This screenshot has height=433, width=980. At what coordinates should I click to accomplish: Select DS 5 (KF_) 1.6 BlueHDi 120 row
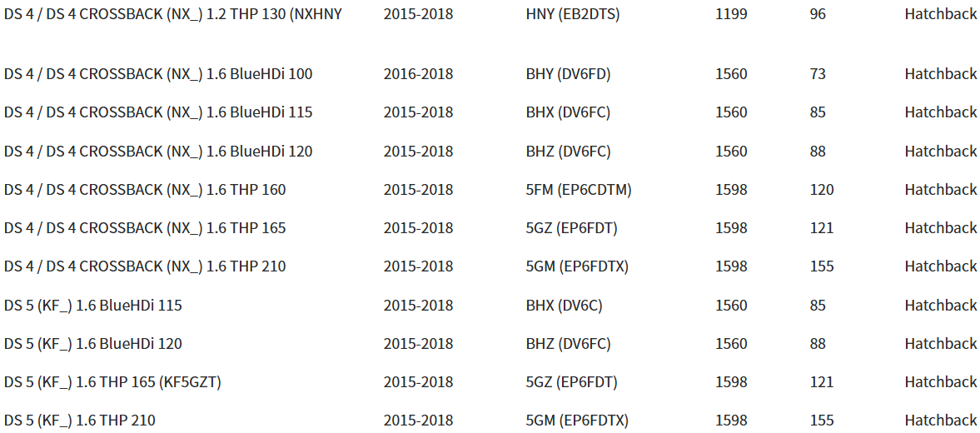tap(490, 343)
